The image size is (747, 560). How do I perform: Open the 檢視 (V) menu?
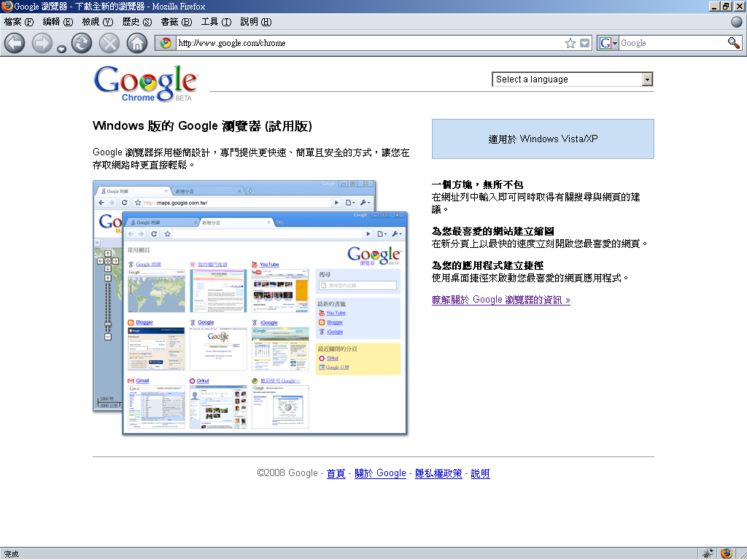click(x=98, y=22)
